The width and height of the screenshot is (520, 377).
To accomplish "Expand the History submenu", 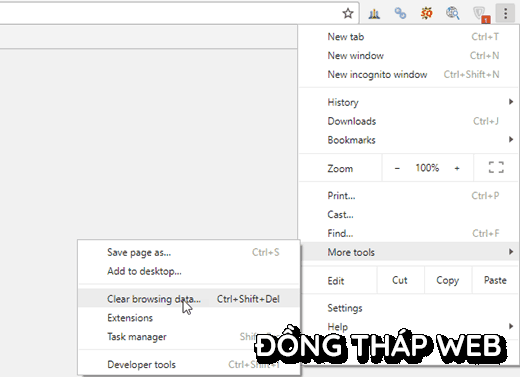I will point(409,102).
